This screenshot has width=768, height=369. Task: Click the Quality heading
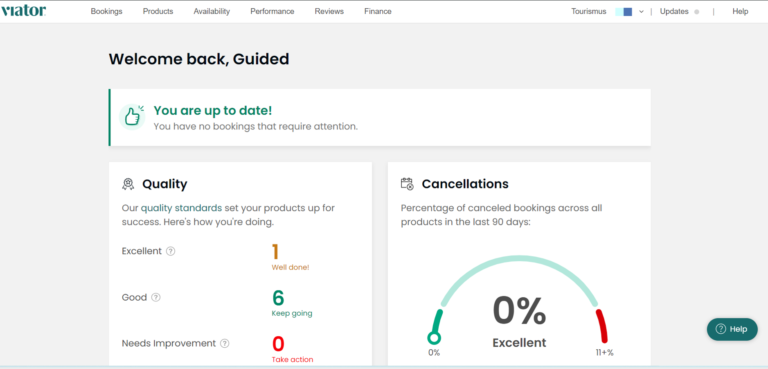point(165,184)
